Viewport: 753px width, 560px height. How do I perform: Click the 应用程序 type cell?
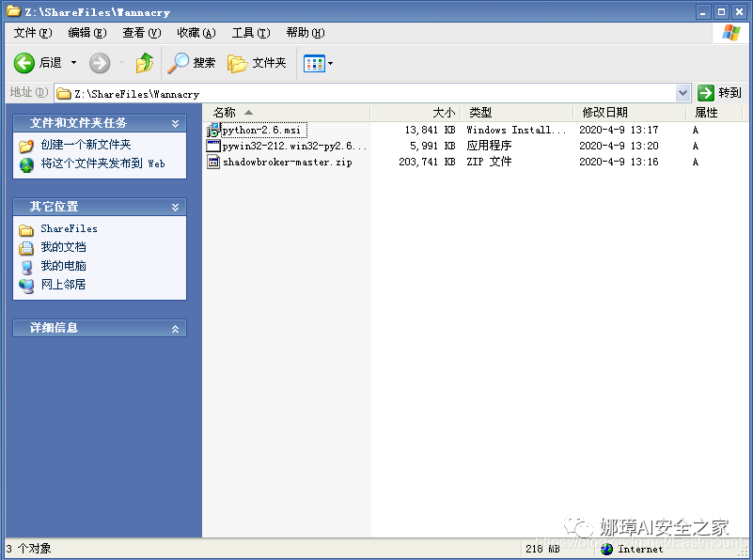489,146
